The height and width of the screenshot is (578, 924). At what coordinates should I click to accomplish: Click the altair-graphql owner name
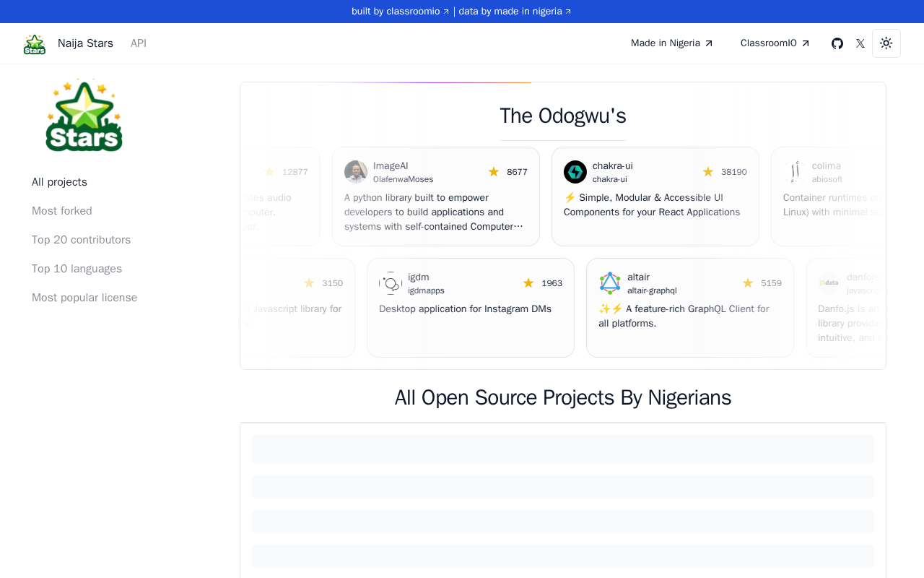[x=652, y=290]
